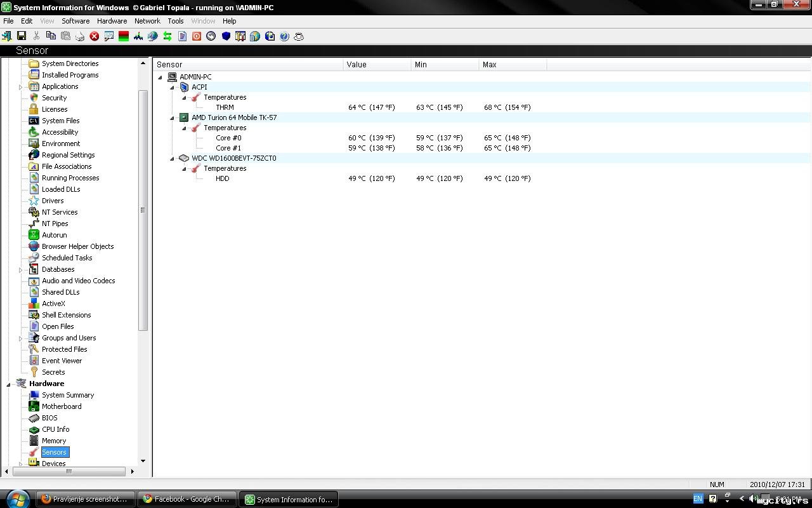
Task: Open the Edit menu
Action: [27, 21]
